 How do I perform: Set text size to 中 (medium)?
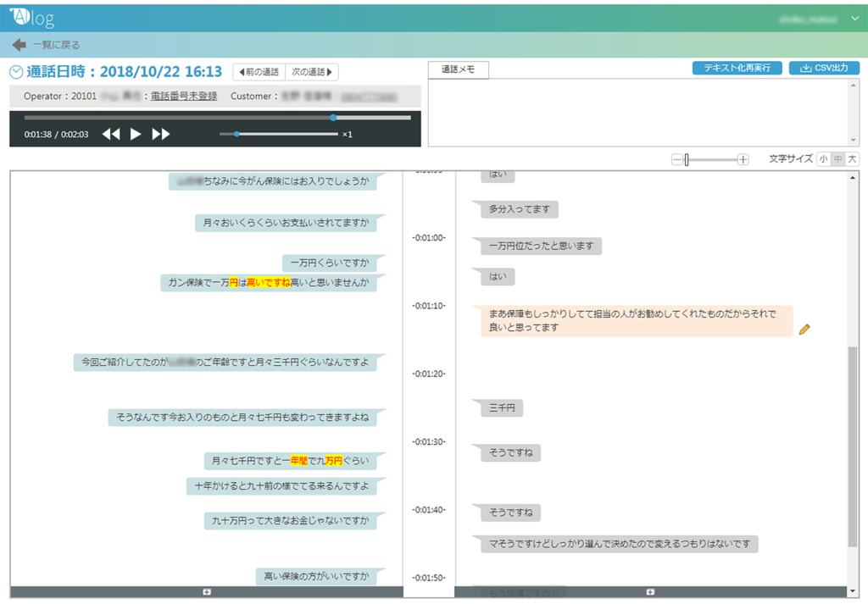point(838,159)
